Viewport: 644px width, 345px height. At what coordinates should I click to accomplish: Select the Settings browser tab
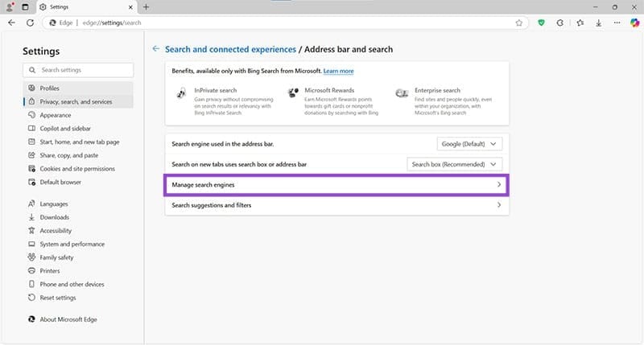[x=86, y=7]
